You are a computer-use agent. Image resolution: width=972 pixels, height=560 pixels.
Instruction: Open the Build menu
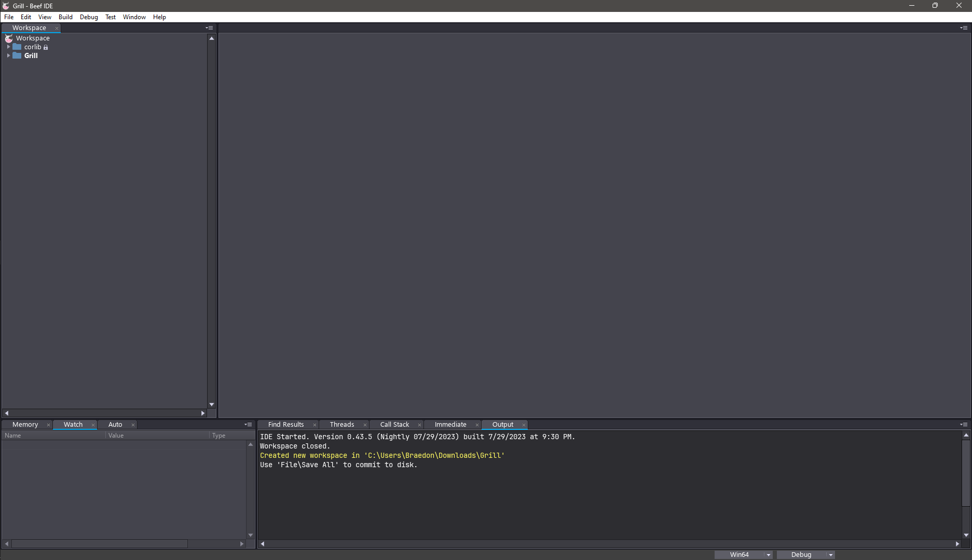click(x=65, y=17)
